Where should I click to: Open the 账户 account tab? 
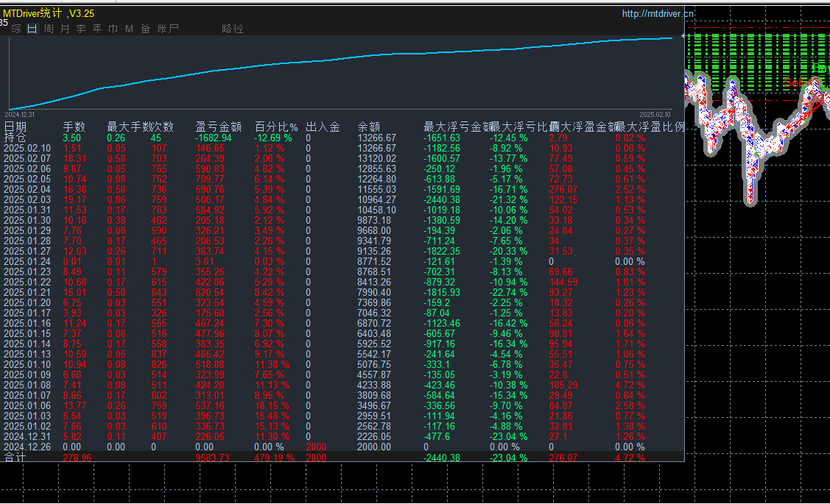(x=168, y=29)
